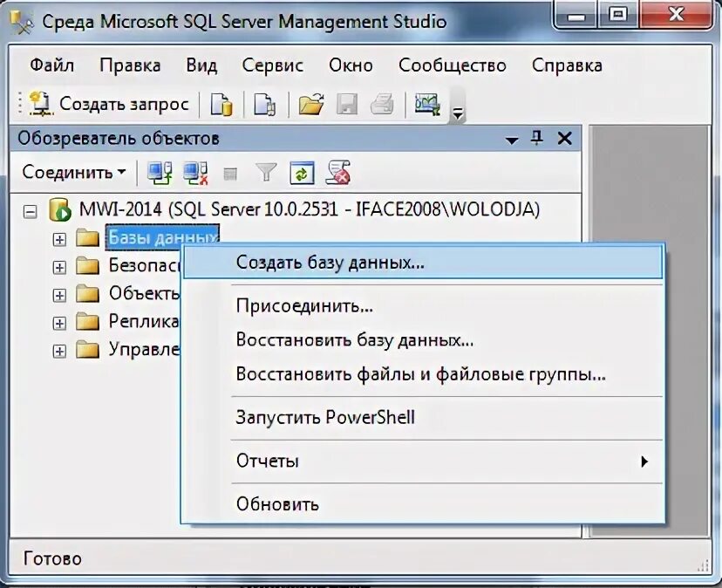Select the Базы данных folder
The width and height of the screenshot is (722, 588).
click(162, 237)
